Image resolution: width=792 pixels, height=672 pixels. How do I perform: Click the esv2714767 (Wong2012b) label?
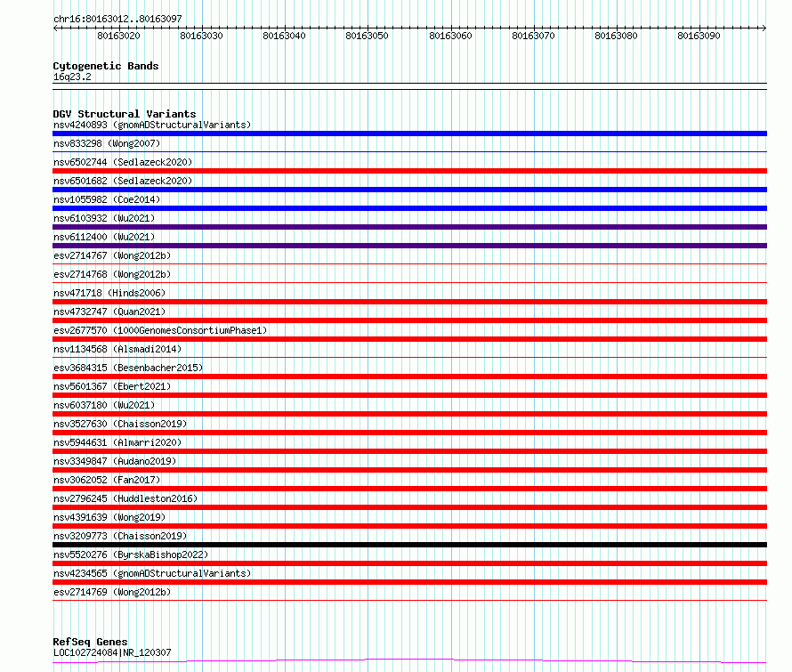coord(112,255)
